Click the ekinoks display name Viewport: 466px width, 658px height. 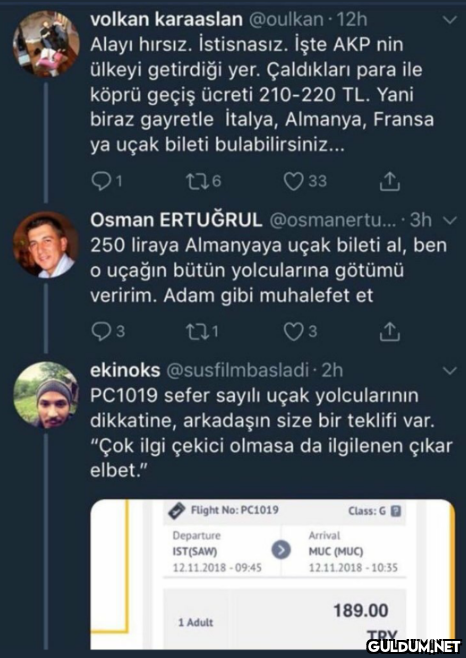[125, 371]
